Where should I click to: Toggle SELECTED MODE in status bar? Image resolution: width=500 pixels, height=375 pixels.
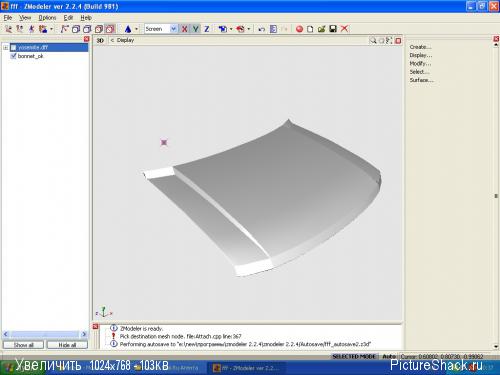pos(354,356)
